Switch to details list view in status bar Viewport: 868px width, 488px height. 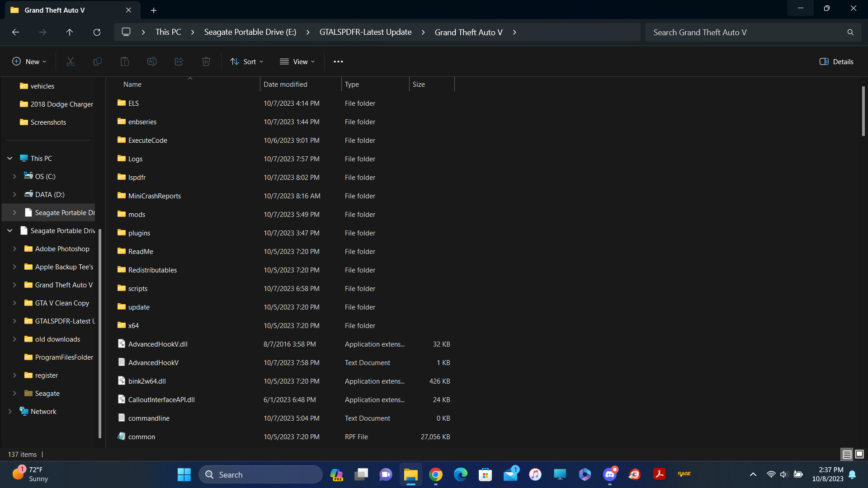pyautogui.click(x=847, y=454)
